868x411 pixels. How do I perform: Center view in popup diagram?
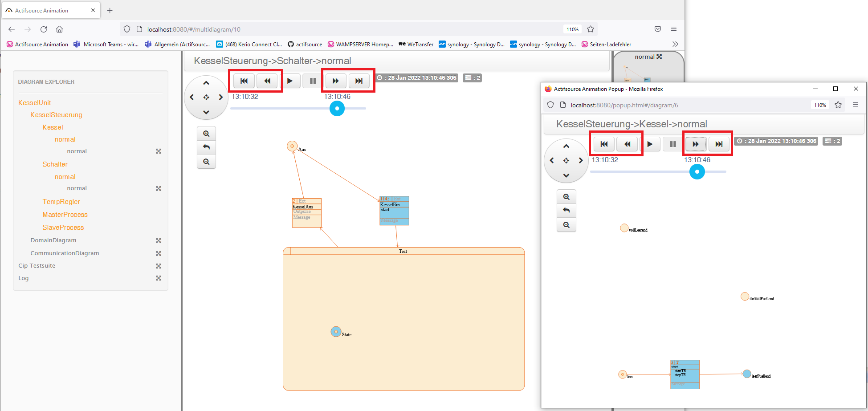pos(566,160)
